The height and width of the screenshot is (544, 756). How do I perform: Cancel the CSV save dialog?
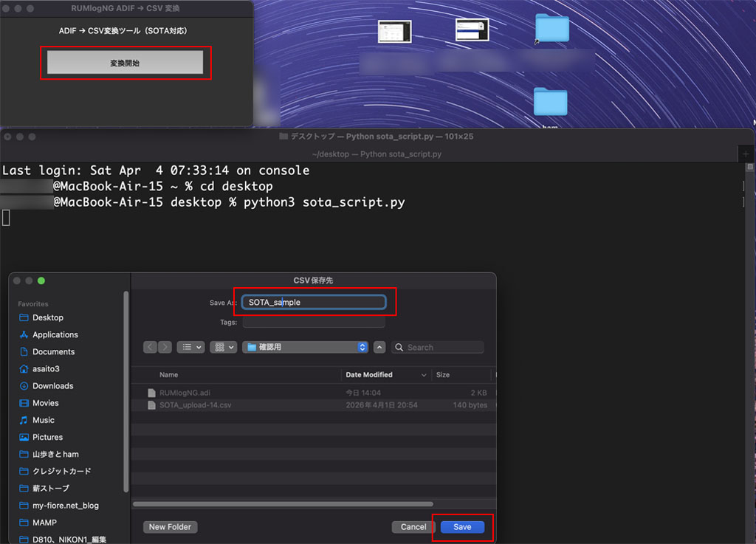tap(413, 527)
